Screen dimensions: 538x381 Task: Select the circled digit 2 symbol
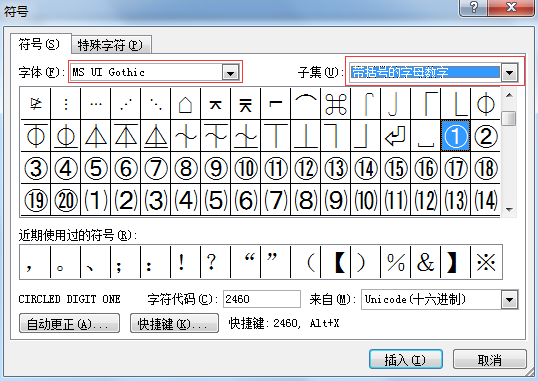[486, 136]
